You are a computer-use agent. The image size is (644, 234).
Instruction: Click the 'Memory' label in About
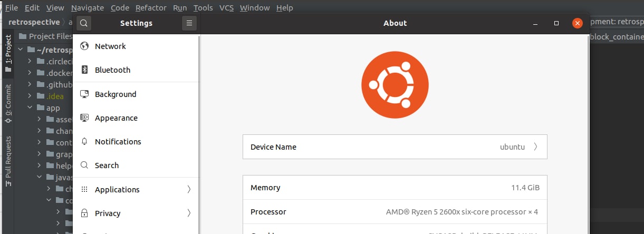[x=265, y=188]
